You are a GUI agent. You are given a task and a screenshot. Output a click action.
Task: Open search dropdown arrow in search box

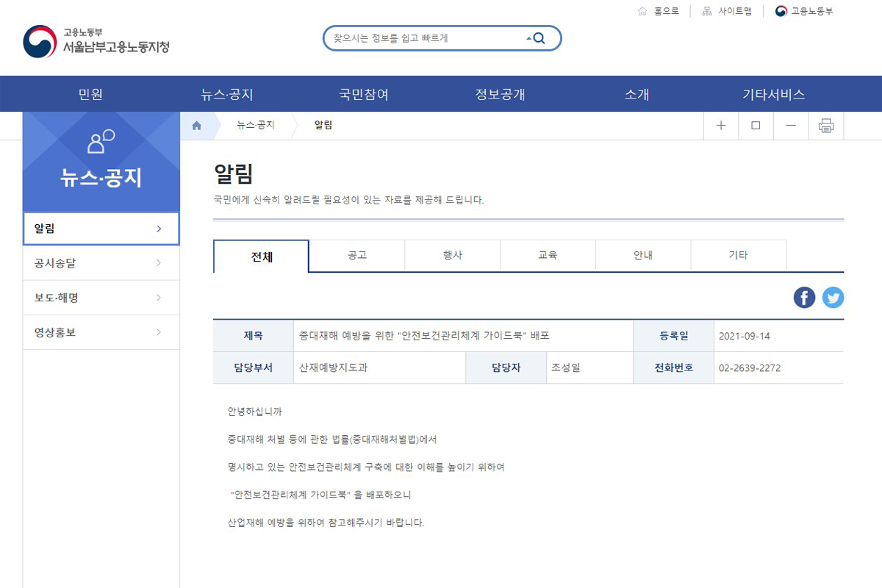coord(528,38)
